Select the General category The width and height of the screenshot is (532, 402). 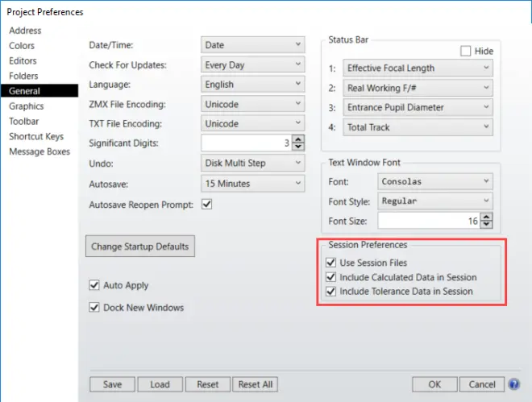click(39, 91)
